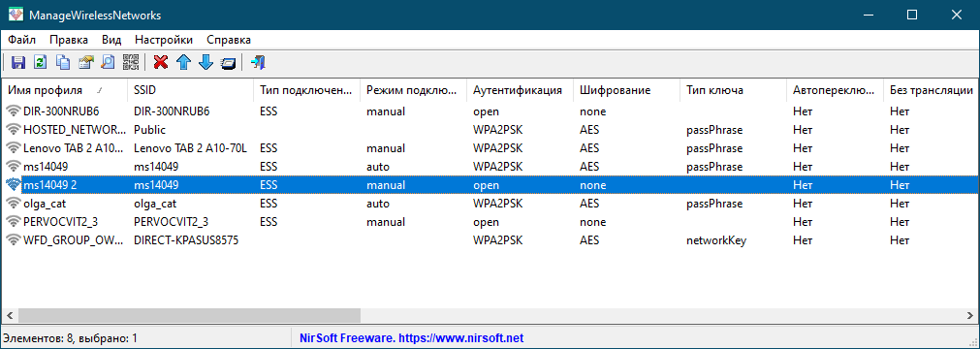Screen dimensions: 980x349
Task: Click Wi-Fi icon of selected ms14049 2 row
Action: tap(13, 185)
